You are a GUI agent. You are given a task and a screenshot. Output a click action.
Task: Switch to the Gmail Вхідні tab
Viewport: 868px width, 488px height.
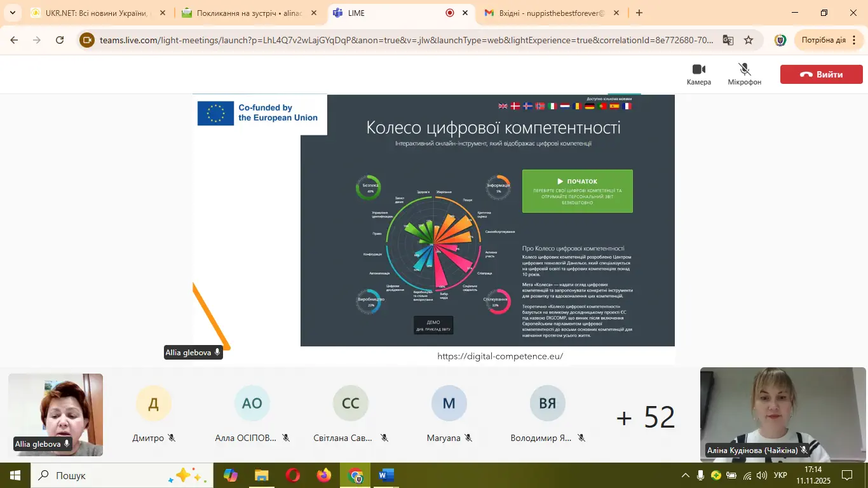tap(550, 13)
